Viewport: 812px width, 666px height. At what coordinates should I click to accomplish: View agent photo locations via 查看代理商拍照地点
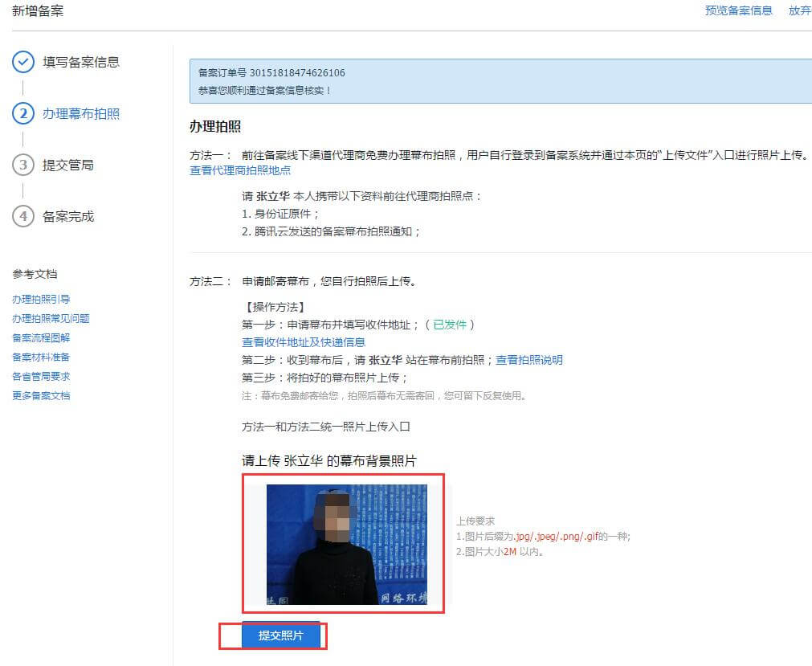pos(240,170)
